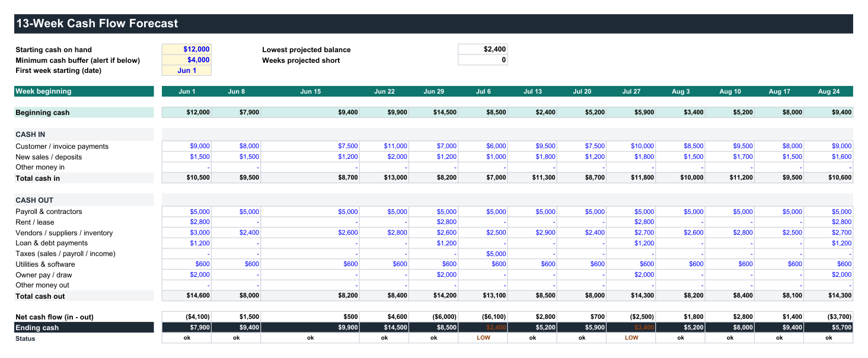Select the Aug 10 column header
Image resolution: width=868 pixels, height=358 pixels.
point(730,91)
